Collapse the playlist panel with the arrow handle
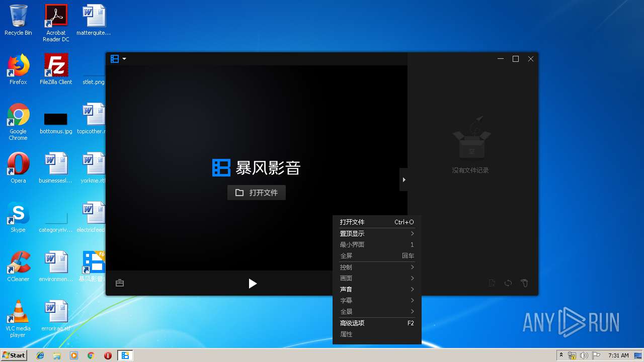The image size is (644, 362). 404,179
